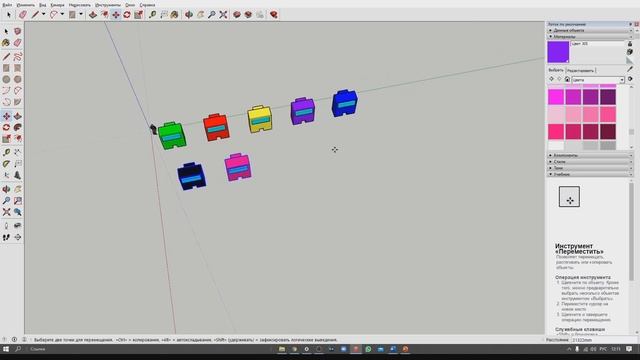Select the Arc tool in top toolbar
Viewport: 640px width, 360px height.
point(53,15)
